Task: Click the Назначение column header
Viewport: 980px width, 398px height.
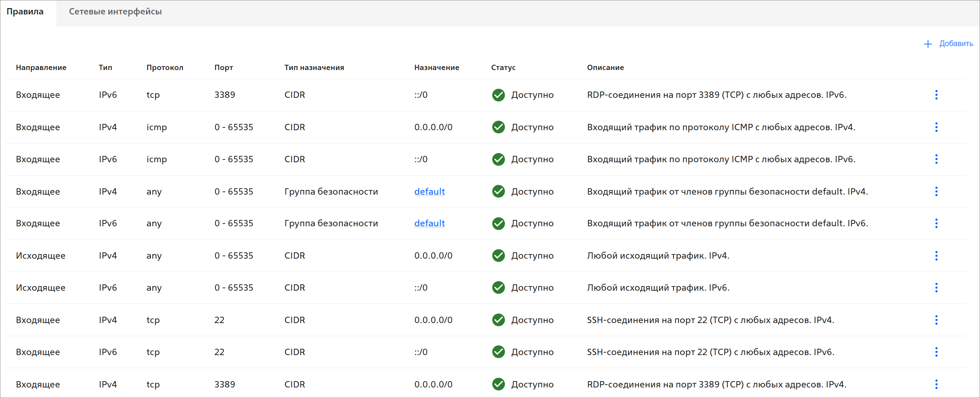Action: (x=437, y=67)
